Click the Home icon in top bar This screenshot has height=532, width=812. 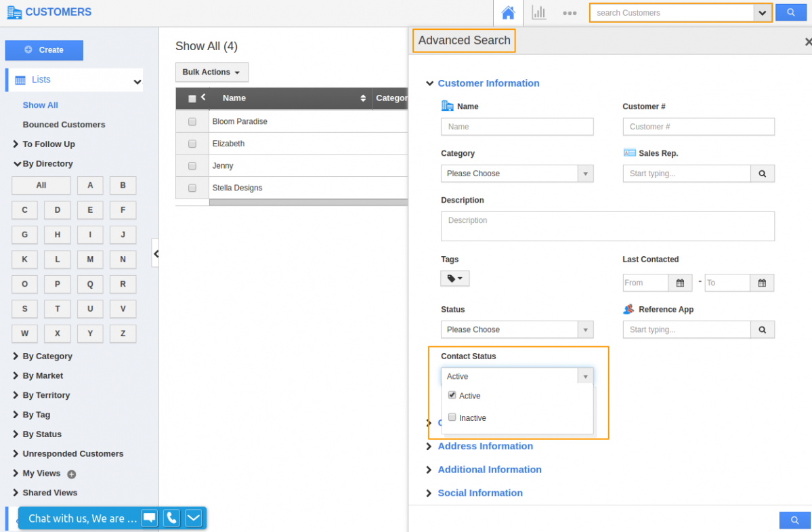[508, 13]
